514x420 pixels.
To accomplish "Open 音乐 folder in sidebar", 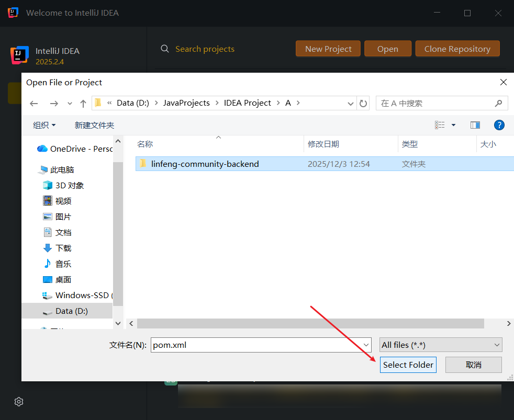I will [58, 264].
